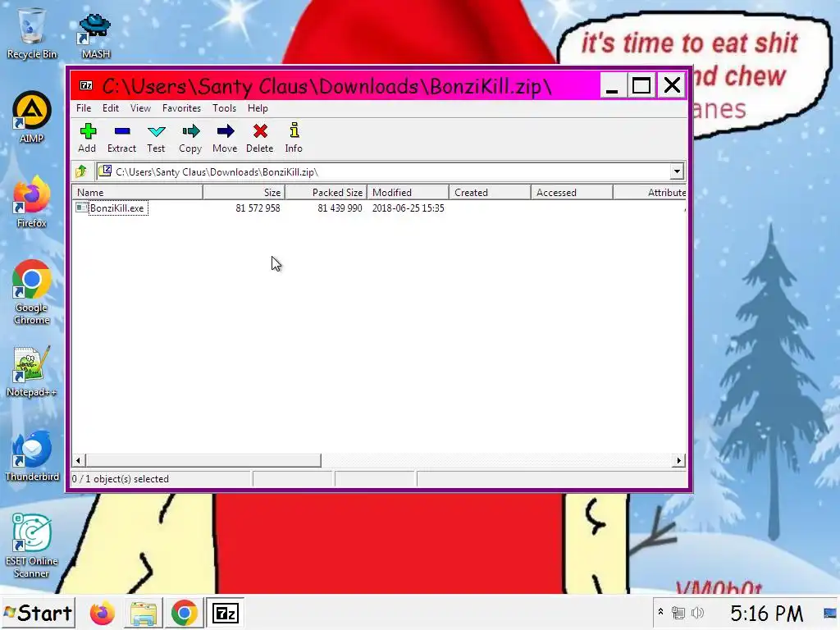Maximize the 7-Zip window
This screenshot has height=630, width=840.
[641, 85]
